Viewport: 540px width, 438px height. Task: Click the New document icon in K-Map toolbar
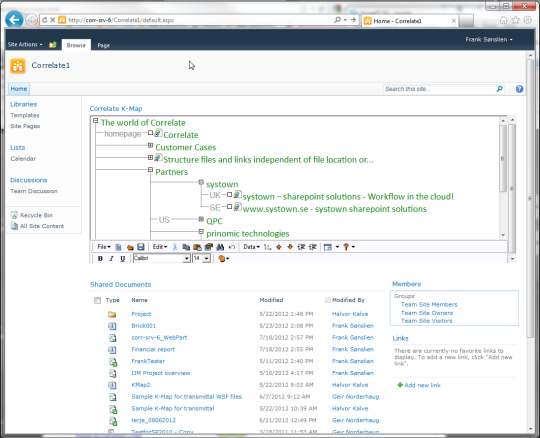tap(118, 247)
